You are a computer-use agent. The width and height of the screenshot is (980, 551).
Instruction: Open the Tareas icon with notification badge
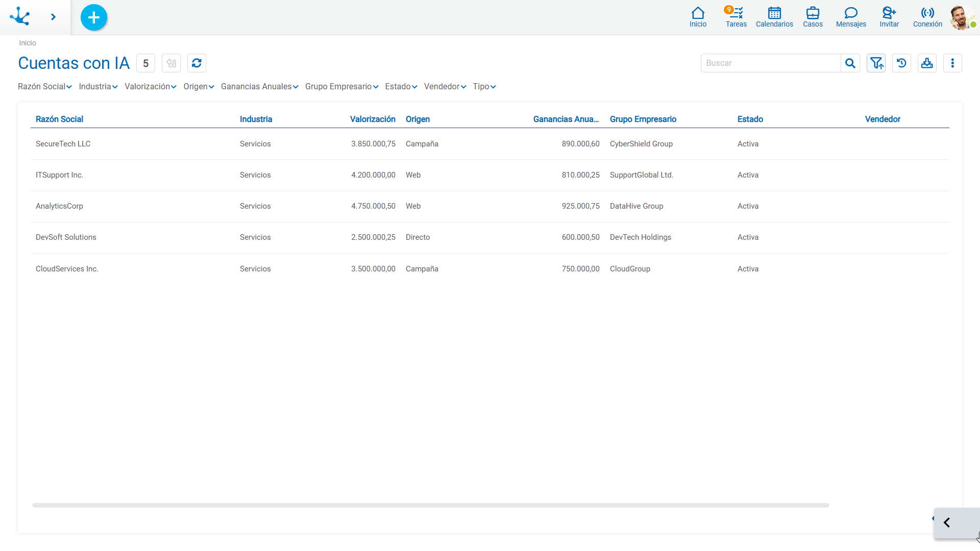tap(736, 17)
